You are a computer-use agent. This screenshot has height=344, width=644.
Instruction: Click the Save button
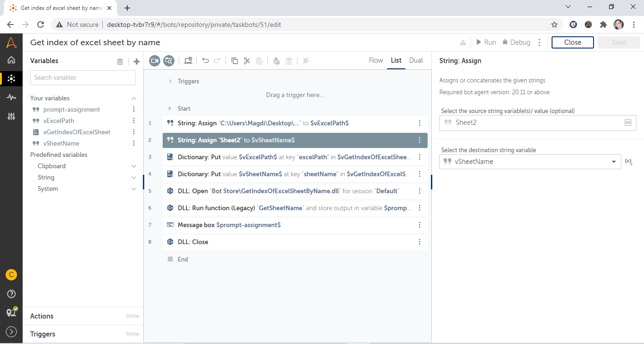point(619,42)
